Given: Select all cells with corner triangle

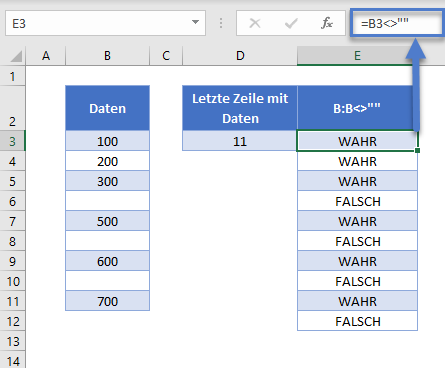Looking at the screenshot, I should [x=16, y=56].
